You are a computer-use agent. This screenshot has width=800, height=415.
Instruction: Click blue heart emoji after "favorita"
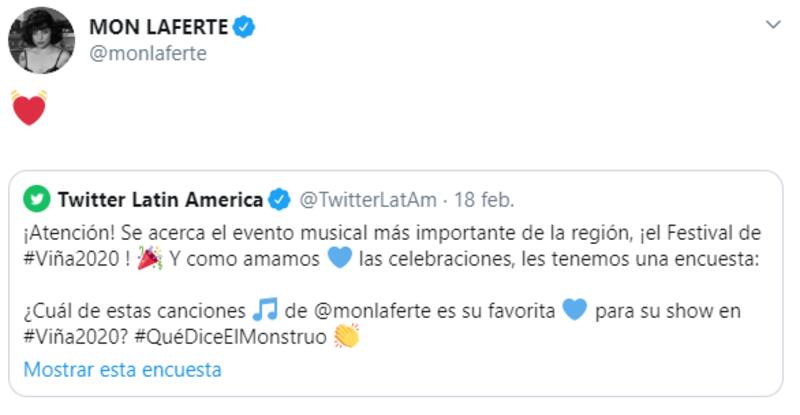coord(574,310)
